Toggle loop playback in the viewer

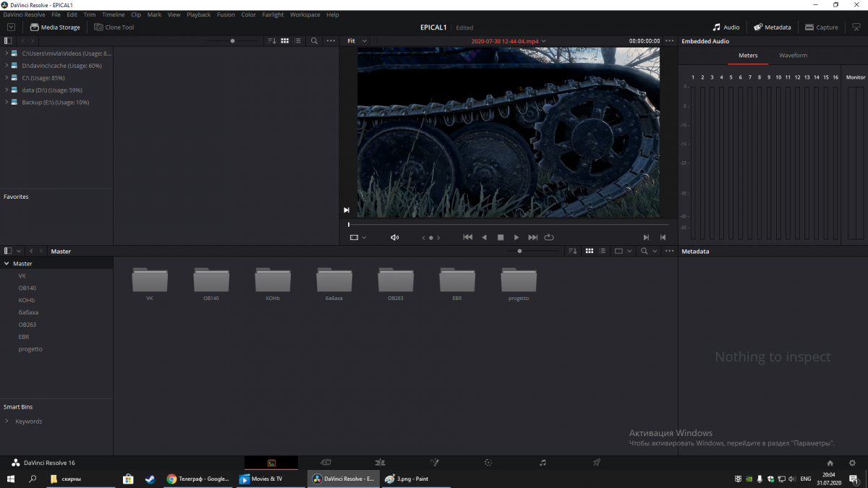(549, 237)
